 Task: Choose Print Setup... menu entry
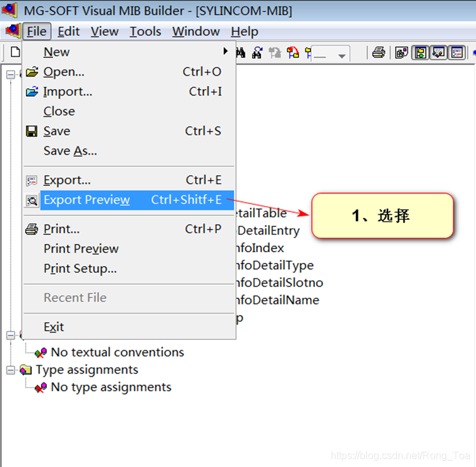click(x=130, y=269)
